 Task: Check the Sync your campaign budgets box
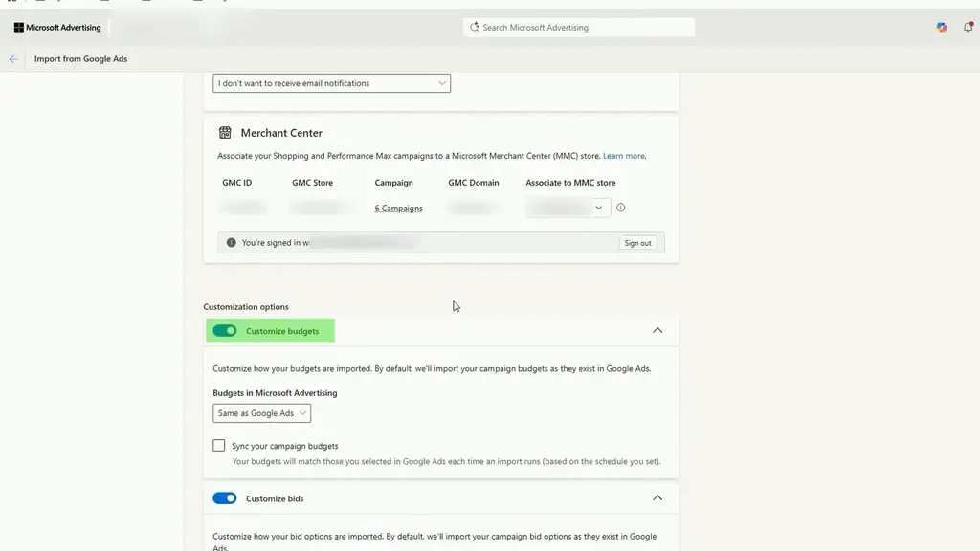click(x=219, y=446)
